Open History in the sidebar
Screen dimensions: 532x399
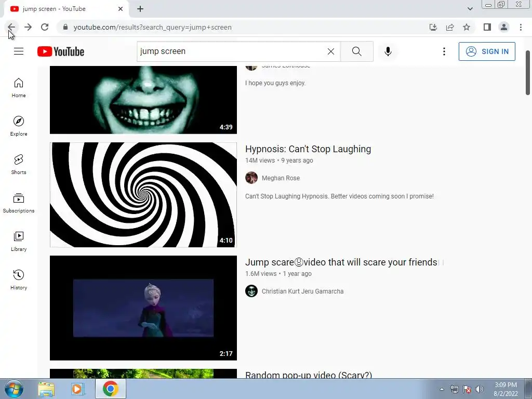[x=19, y=280]
